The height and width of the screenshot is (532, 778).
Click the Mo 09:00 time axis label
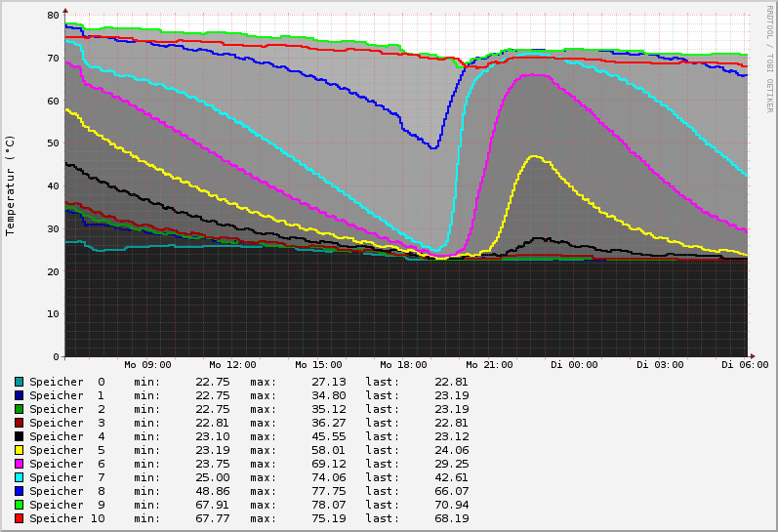(x=148, y=365)
